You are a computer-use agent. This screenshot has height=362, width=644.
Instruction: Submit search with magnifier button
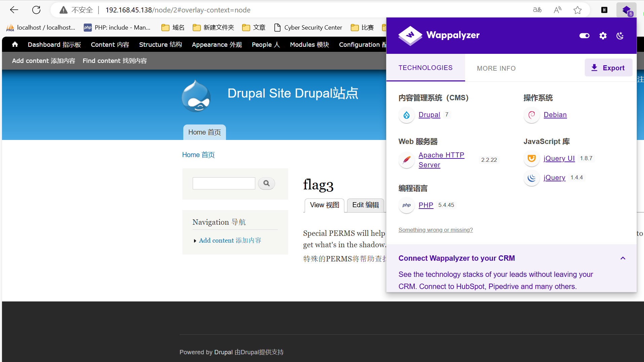(x=266, y=183)
